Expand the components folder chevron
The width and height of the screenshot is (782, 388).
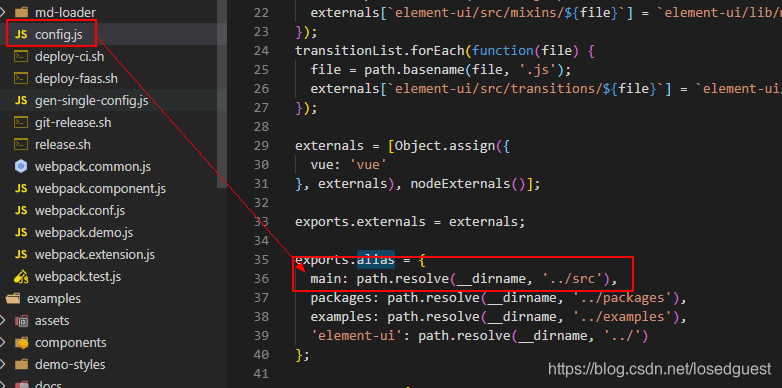[2, 342]
